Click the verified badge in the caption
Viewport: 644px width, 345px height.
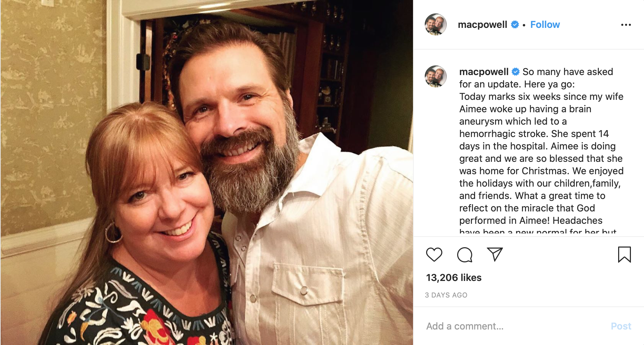516,72
